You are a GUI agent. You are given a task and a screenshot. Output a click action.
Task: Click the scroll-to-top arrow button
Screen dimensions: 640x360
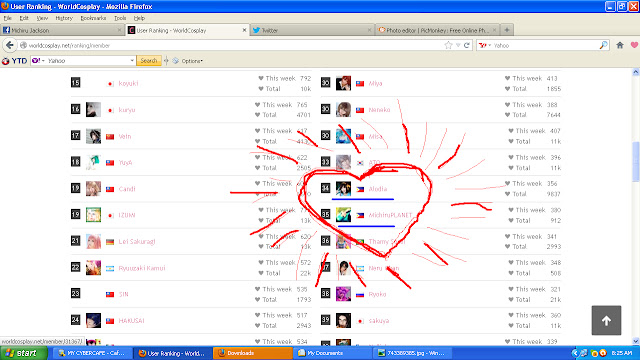(607, 320)
